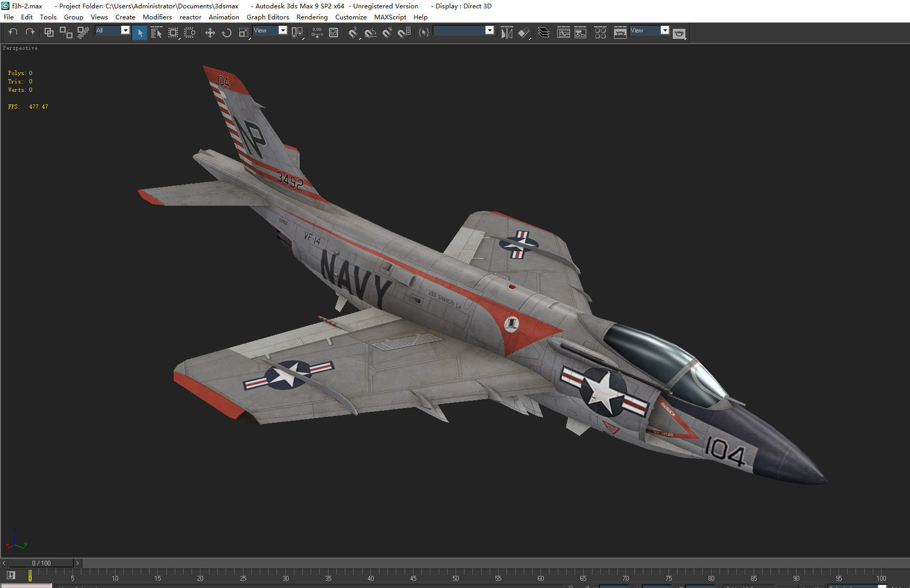Open the Customize menu
Image resolution: width=910 pixels, height=588 pixels.
click(351, 17)
